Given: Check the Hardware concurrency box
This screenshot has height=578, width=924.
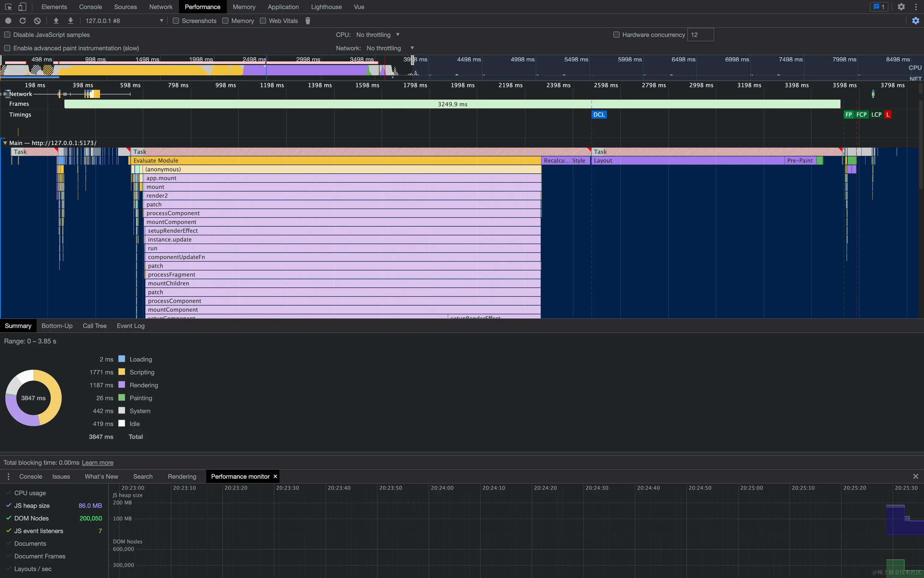Looking at the screenshot, I should coord(616,35).
